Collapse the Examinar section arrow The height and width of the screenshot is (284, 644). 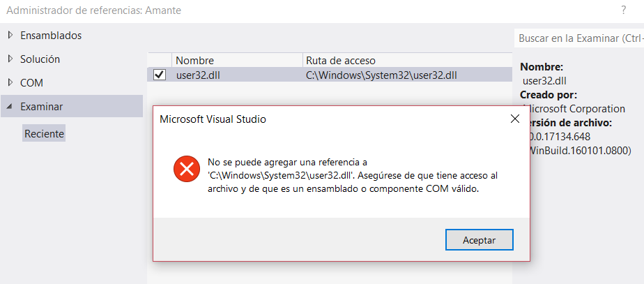point(10,107)
